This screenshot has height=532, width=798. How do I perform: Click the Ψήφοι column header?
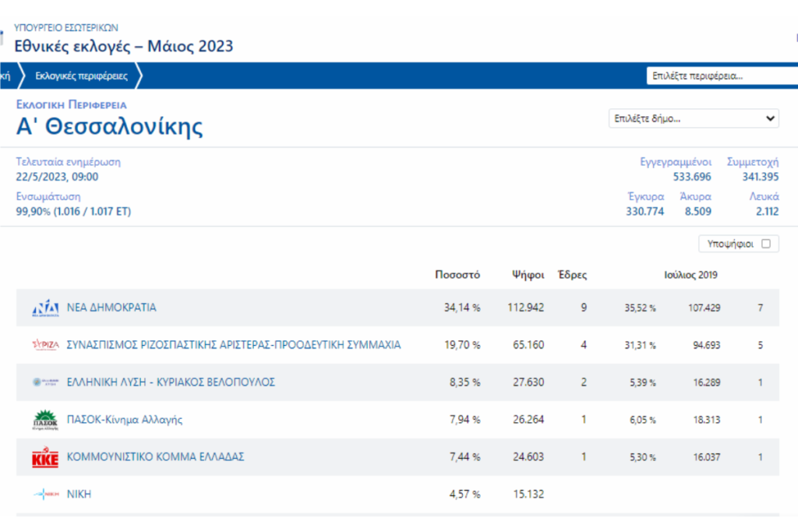point(528,275)
